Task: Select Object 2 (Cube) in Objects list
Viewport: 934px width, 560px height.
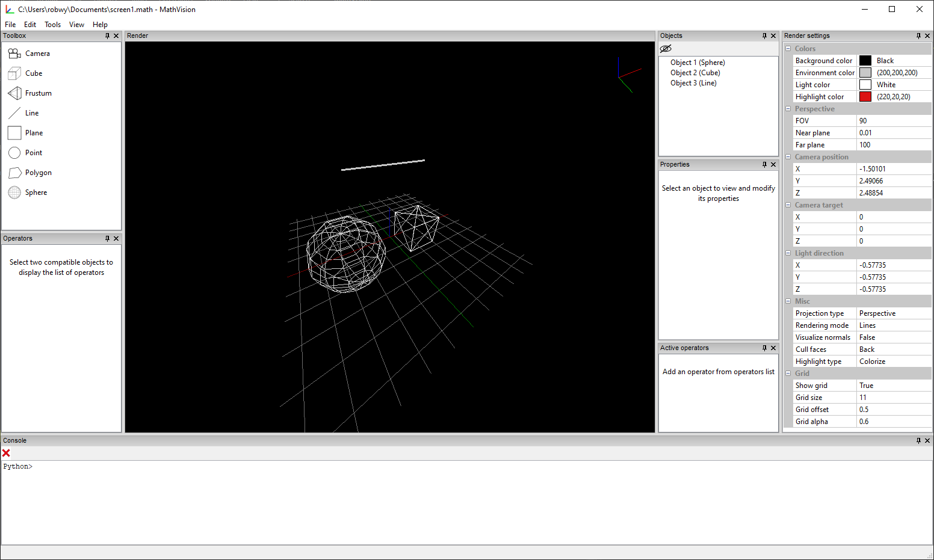Action: tap(695, 72)
